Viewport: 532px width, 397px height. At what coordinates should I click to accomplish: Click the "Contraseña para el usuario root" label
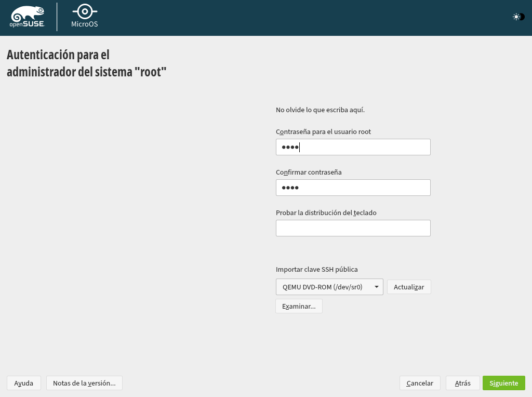point(323,131)
